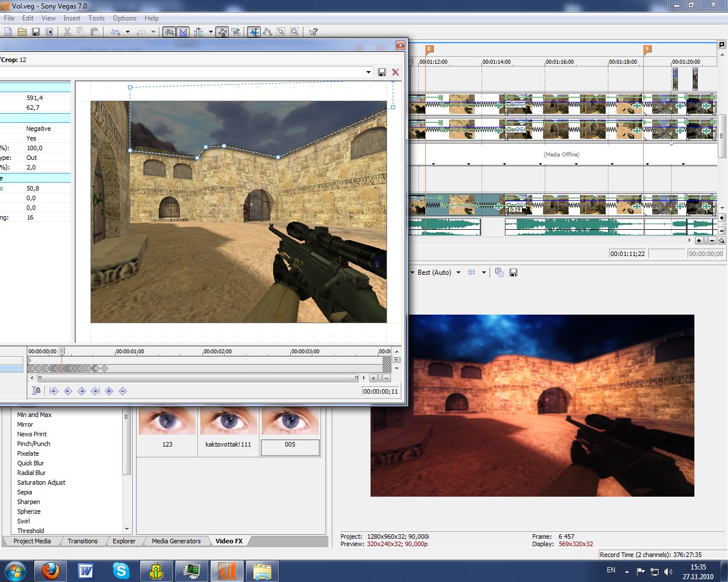Create a new project with New icon
This screenshot has width=728, height=582.
point(8,32)
